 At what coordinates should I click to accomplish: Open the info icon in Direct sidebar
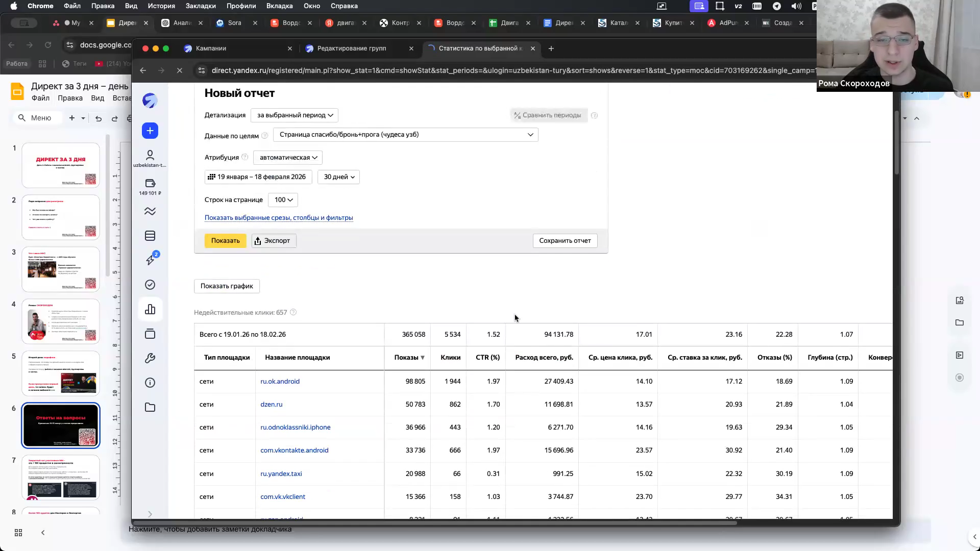[x=150, y=383]
